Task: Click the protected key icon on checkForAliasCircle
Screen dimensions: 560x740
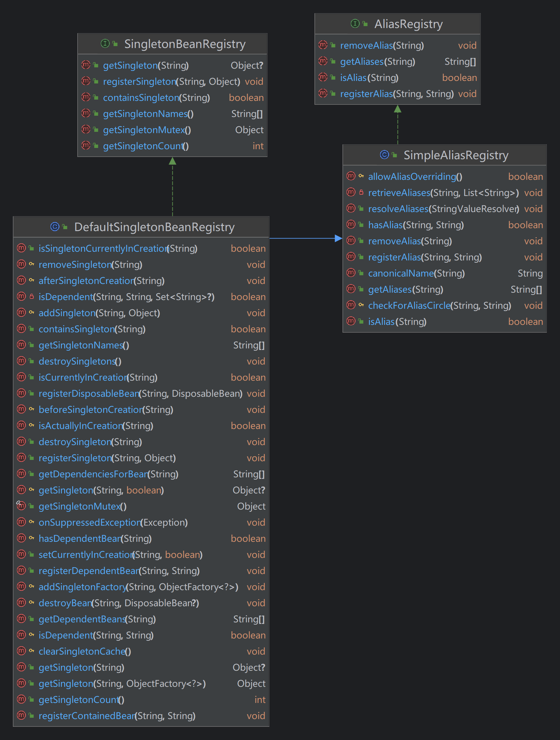Action: [x=361, y=305]
